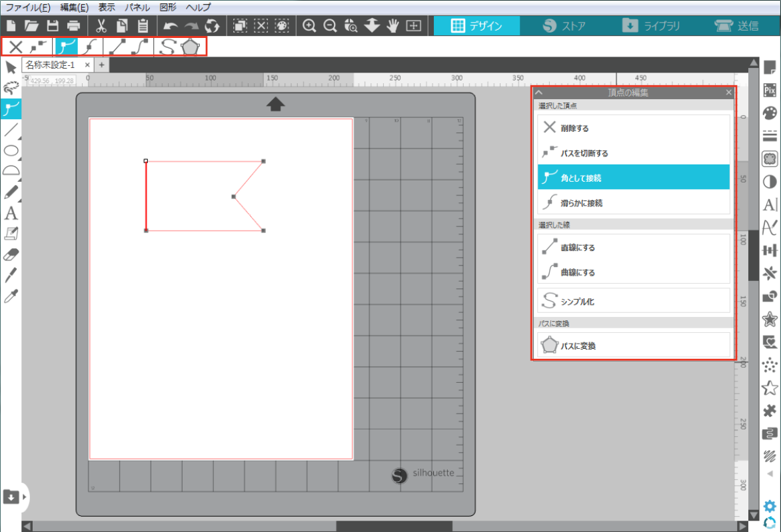Image resolution: width=781 pixels, height=532 pixels.
Task: Click the Print icon in toolbar
Action: [x=73, y=26]
